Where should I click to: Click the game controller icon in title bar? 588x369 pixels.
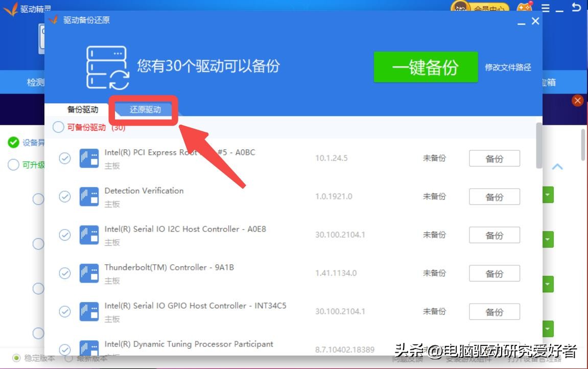(525, 8)
